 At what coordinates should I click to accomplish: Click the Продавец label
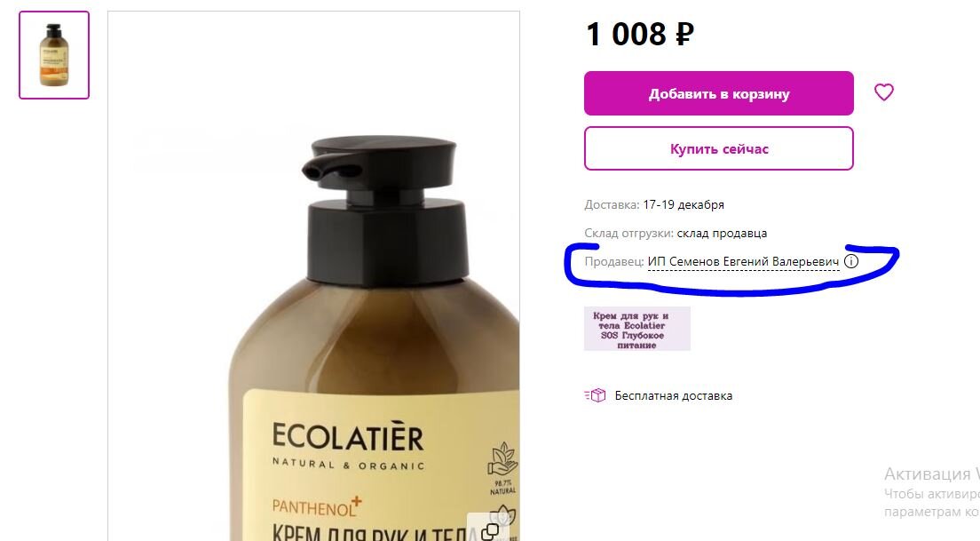pos(613,261)
